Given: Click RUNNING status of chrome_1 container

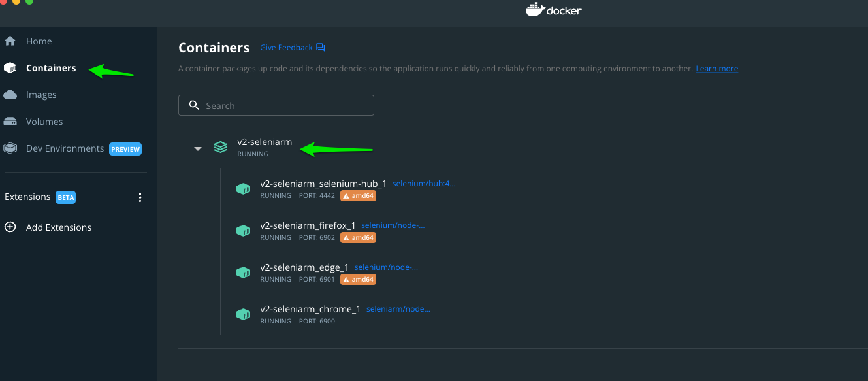Looking at the screenshot, I should coord(276,322).
